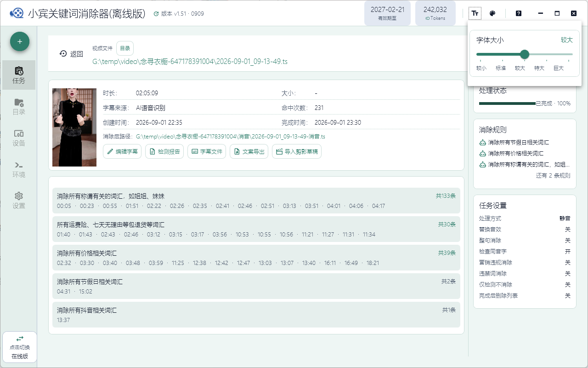The image size is (588, 368).
Task: Click truncated rule 消除所有称谓有关的词汇，如姐... in rules panel
Action: pyautogui.click(x=525, y=164)
